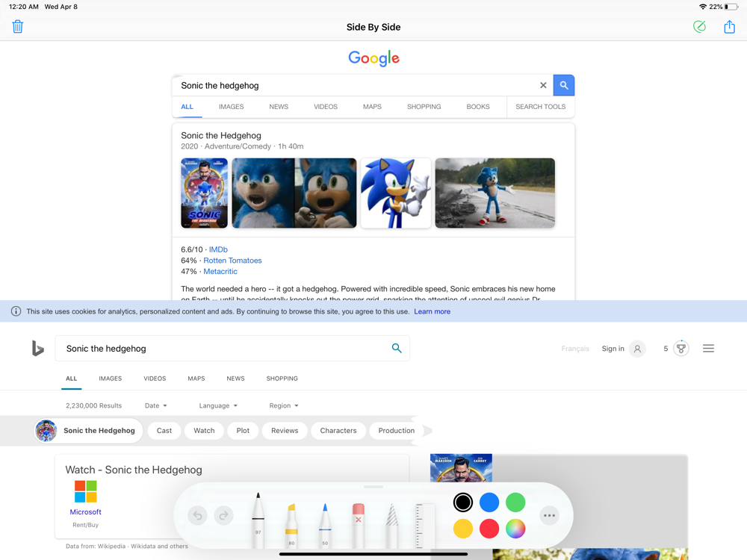The height and width of the screenshot is (560, 747).
Task: Tap the trash delete icon
Action: pos(18,27)
